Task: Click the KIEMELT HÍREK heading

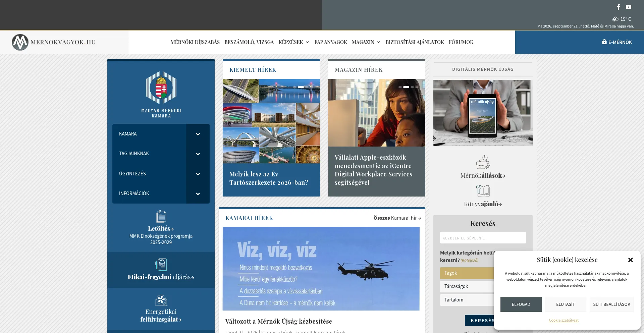Action: click(253, 70)
